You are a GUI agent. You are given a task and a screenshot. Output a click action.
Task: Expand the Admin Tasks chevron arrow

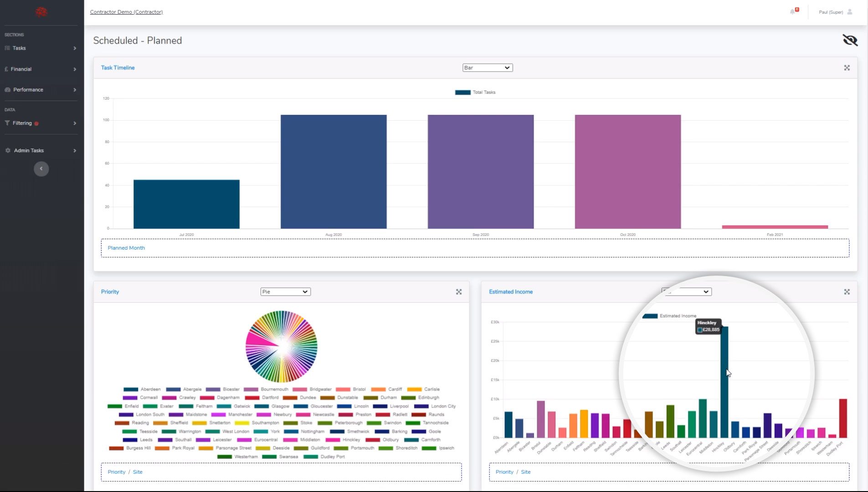click(75, 151)
